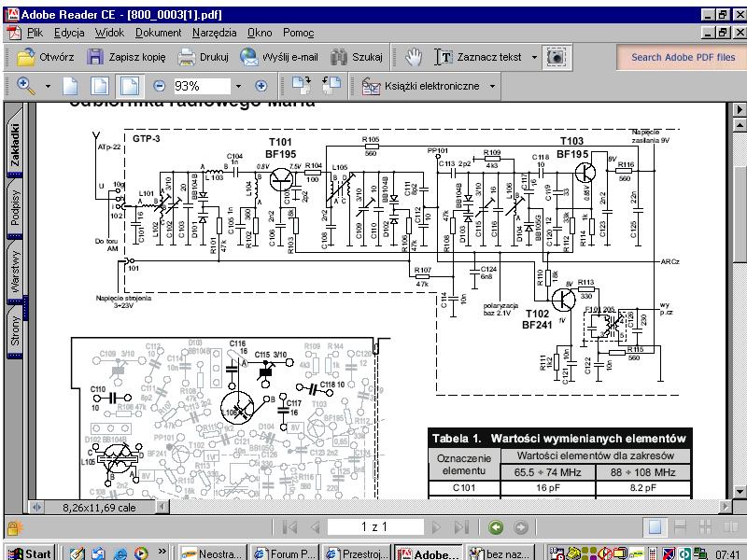Screen dimensions: 747x560
Task: Toggle single page layout in status bar
Action: 655,527
